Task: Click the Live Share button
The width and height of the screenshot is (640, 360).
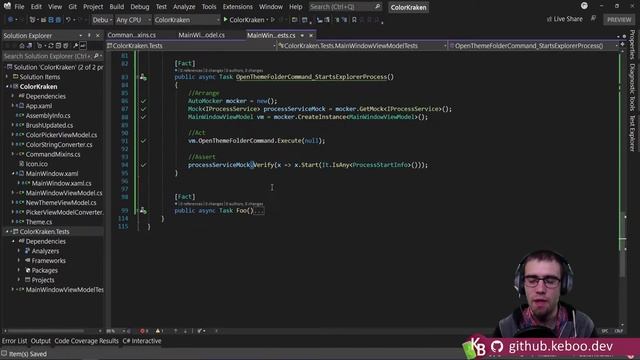Action: [x=565, y=19]
